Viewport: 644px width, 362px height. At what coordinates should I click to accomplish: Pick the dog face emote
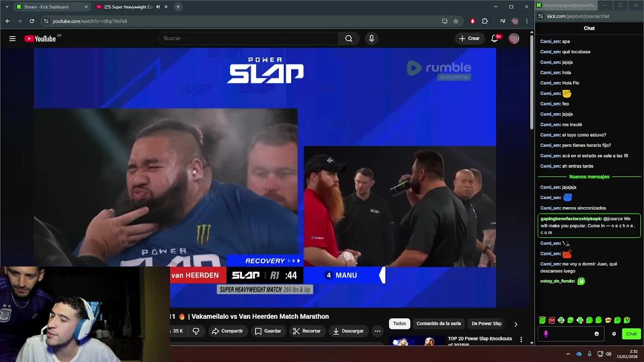608,320
